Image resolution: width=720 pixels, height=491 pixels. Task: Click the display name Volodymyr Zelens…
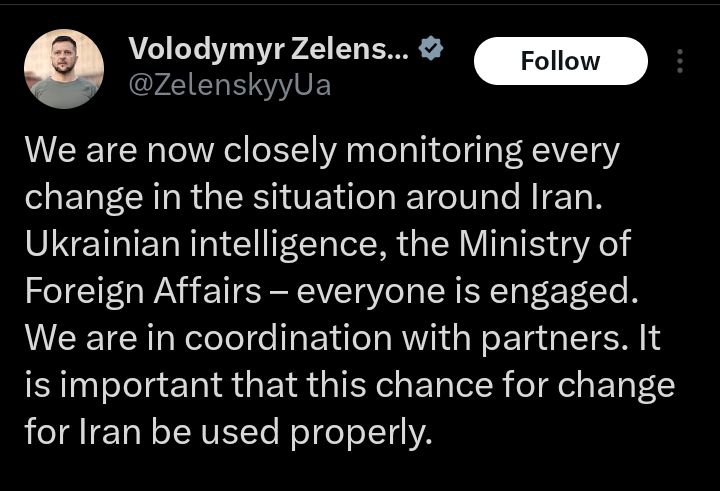click(268, 51)
